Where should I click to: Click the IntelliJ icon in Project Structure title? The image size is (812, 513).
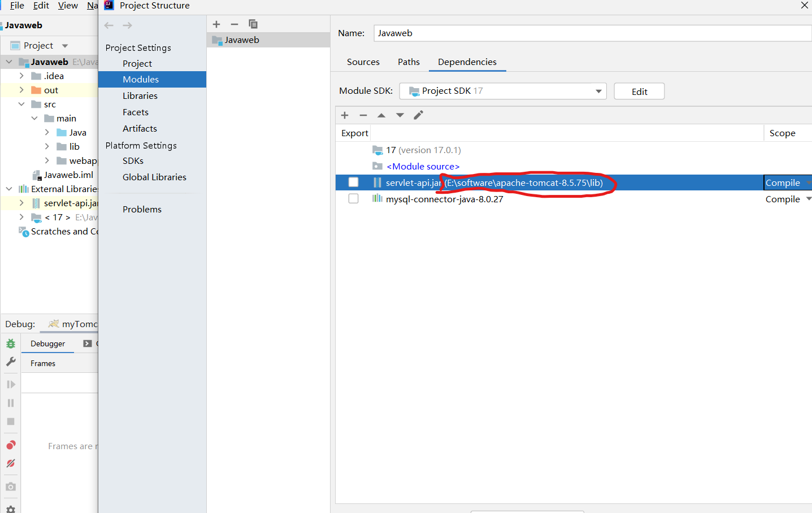tap(109, 6)
